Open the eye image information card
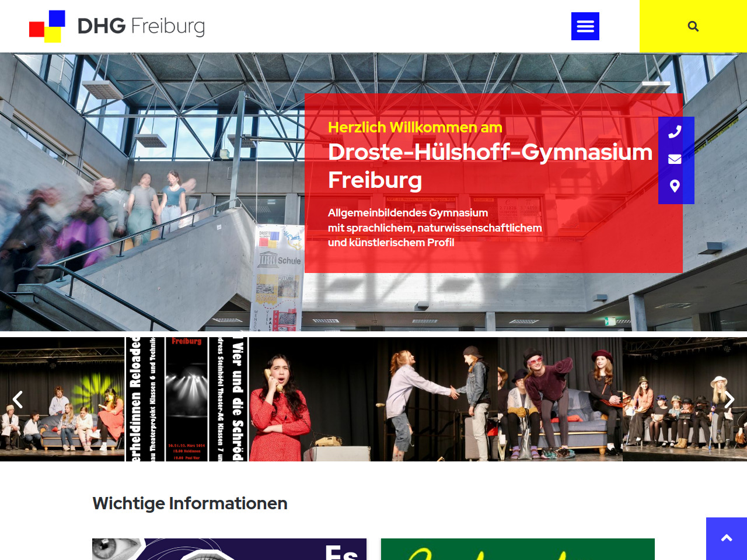Viewport: 747px width, 560px height. pos(229,549)
